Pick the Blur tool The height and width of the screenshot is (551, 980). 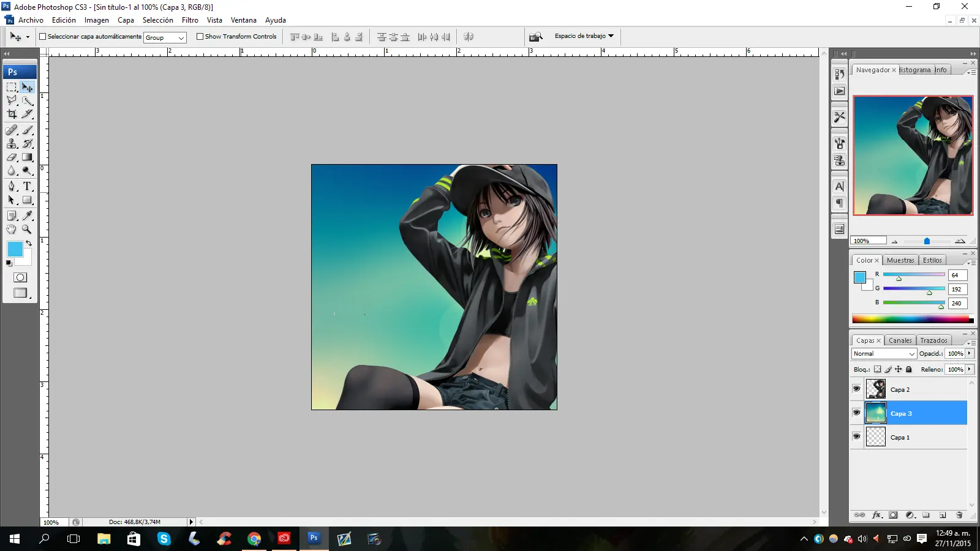pyautogui.click(x=12, y=170)
